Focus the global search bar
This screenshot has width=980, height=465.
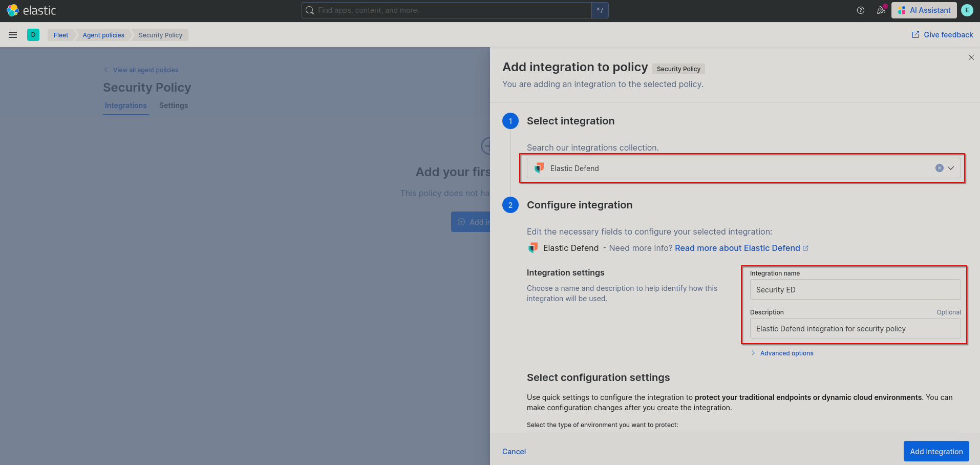446,10
